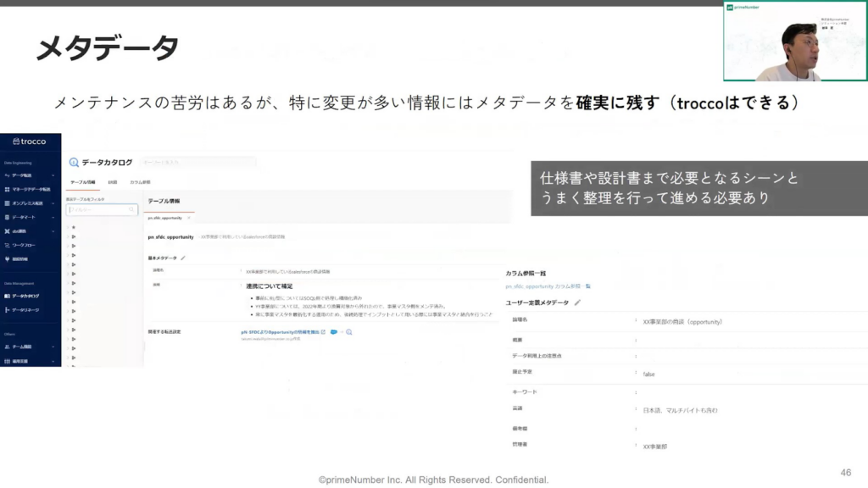The height and width of the screenshot is (488, 868).
Task: Click pencil icon to edit 基本メタデータ
Action: [183, 258]
